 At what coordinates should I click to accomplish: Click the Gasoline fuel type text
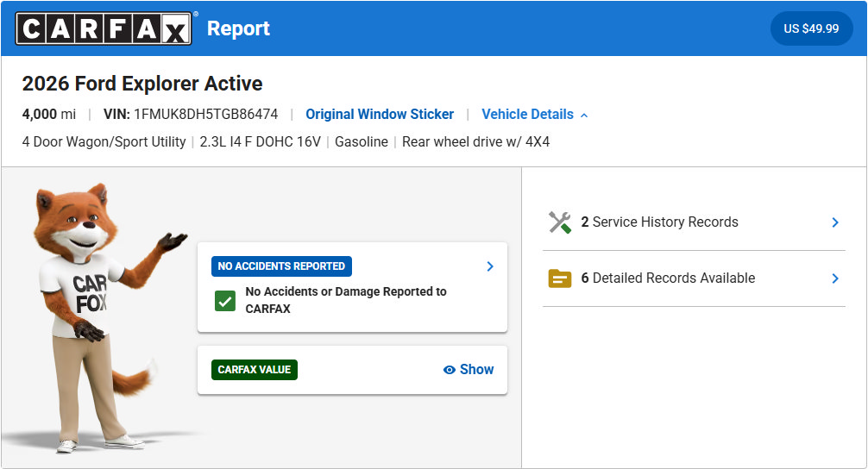pyautogui.click(x=362, y=141)
